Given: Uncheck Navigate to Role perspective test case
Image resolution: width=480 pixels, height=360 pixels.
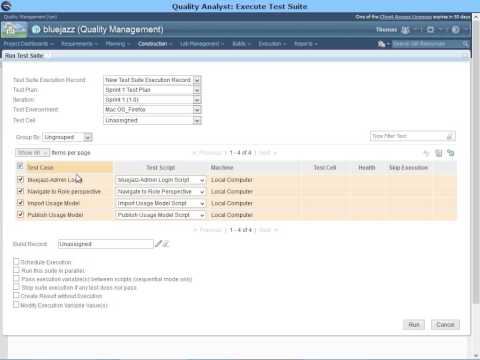Looking at the screenshot, I should 20,191.
